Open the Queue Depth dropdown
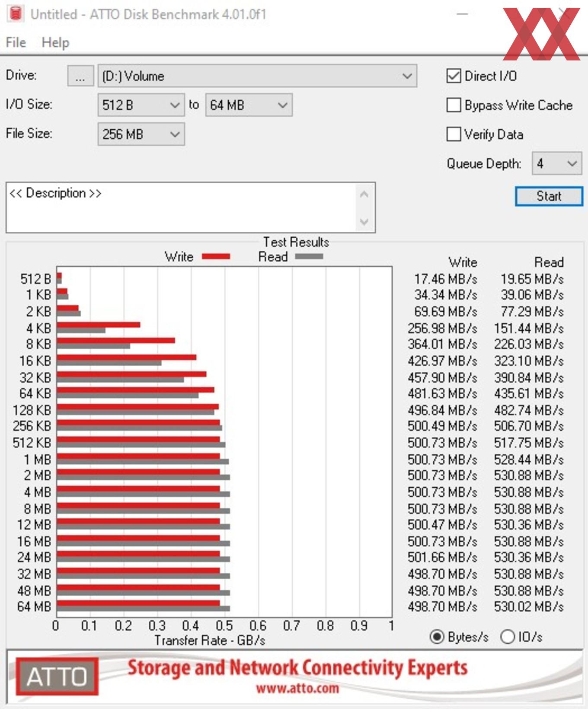Screen dimensions: 588x709 pyautogui.click(x=557, y=163)
